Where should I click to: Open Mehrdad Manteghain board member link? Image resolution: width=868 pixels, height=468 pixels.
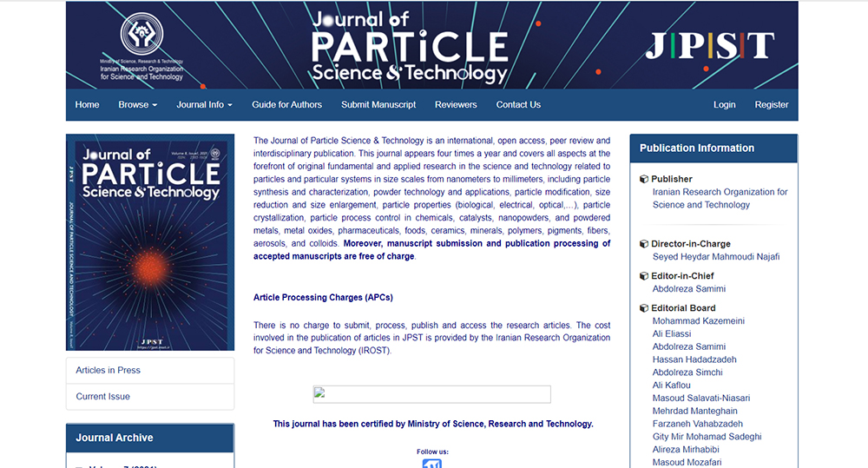[694, 411]
